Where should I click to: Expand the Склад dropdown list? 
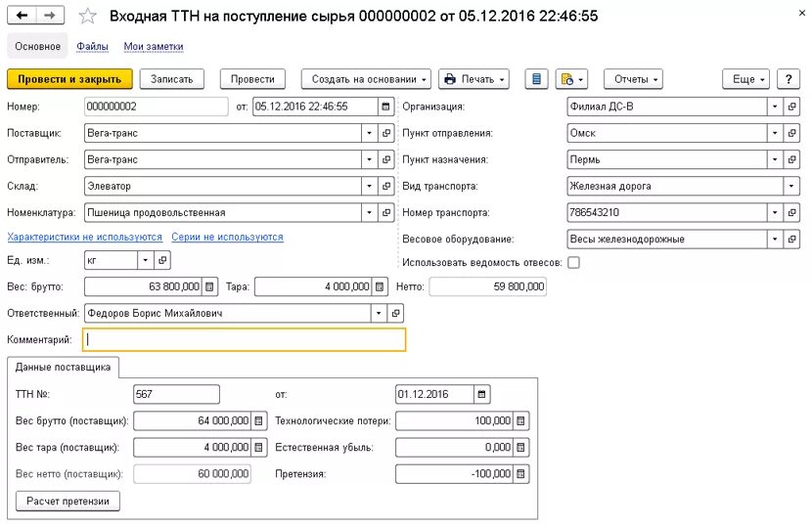[x=369, y=186]
